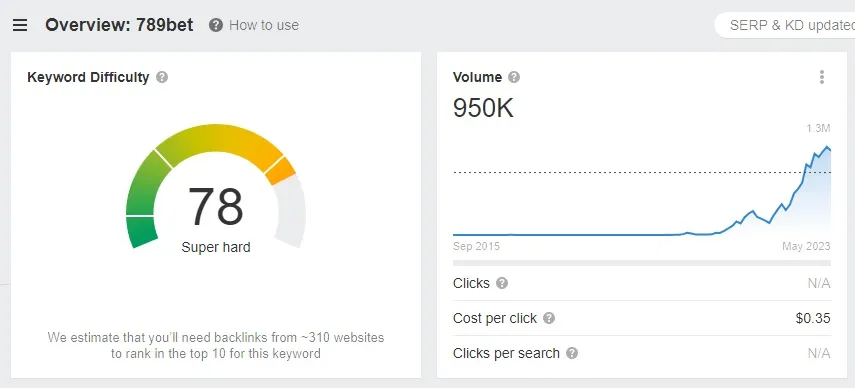855x388 pixels.
Task: Click the 1.3M chart maximum label
Action: 818,129
